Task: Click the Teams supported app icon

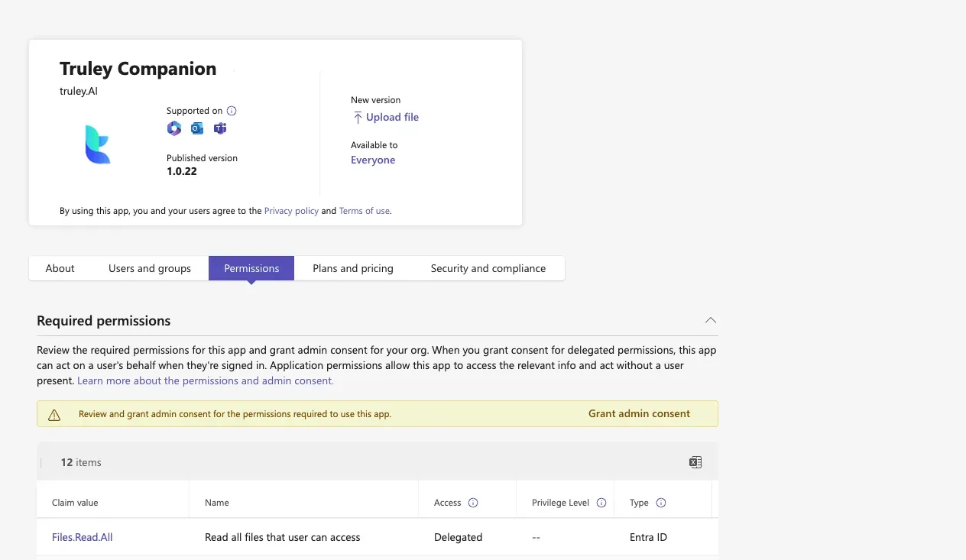Action: click(x=220, y=128)
